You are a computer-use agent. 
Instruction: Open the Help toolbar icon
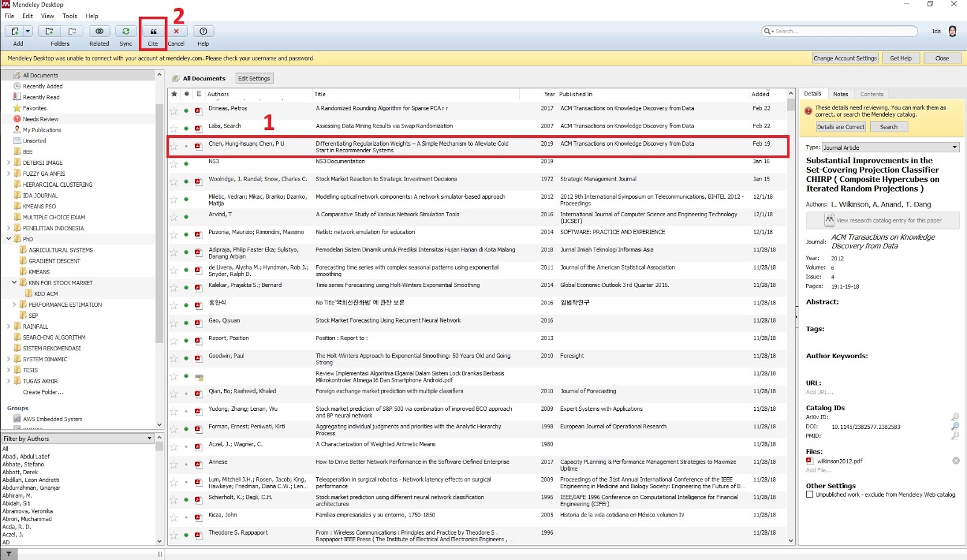[x=203, y=31]
